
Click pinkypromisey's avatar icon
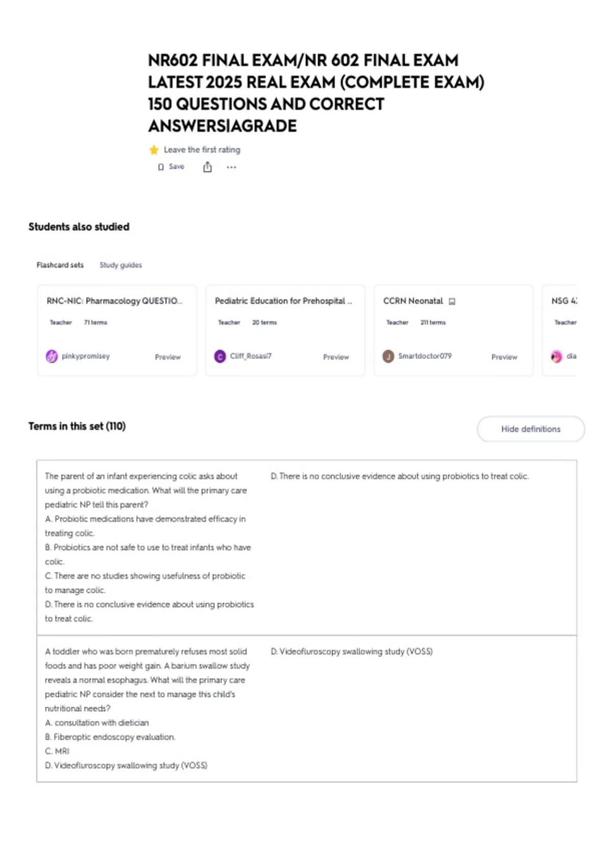pos(52,356)
